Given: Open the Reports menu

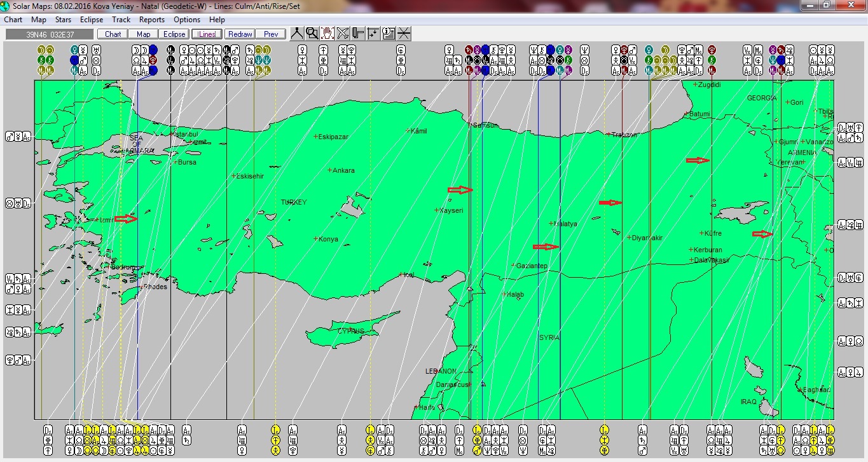Looking at the screenshot, I should click(x=152, y=20).
